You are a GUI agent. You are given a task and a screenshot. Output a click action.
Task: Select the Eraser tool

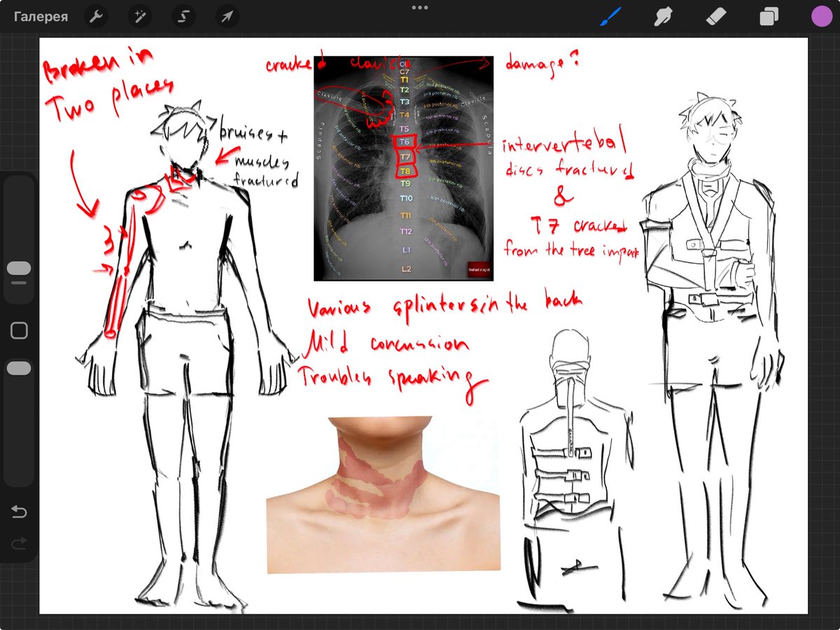716,16
